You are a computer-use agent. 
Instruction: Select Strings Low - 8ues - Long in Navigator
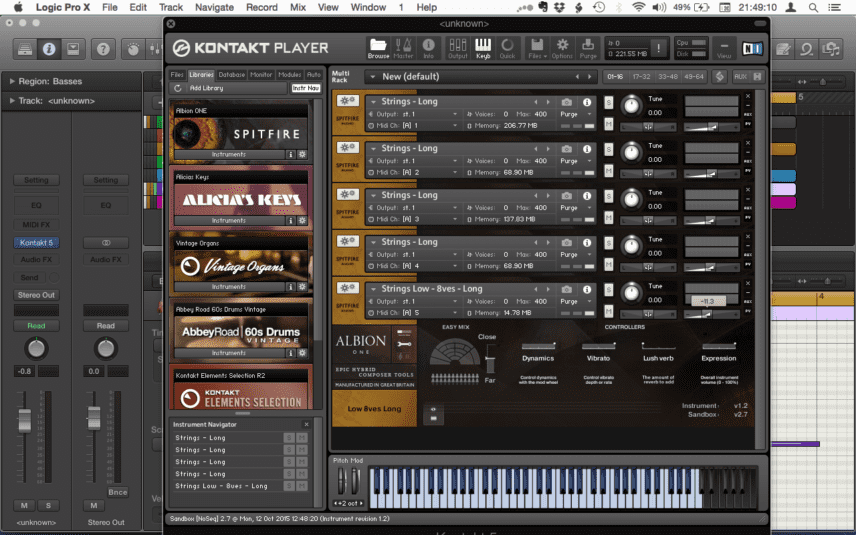pyautogui.click(x=221, y=486)
